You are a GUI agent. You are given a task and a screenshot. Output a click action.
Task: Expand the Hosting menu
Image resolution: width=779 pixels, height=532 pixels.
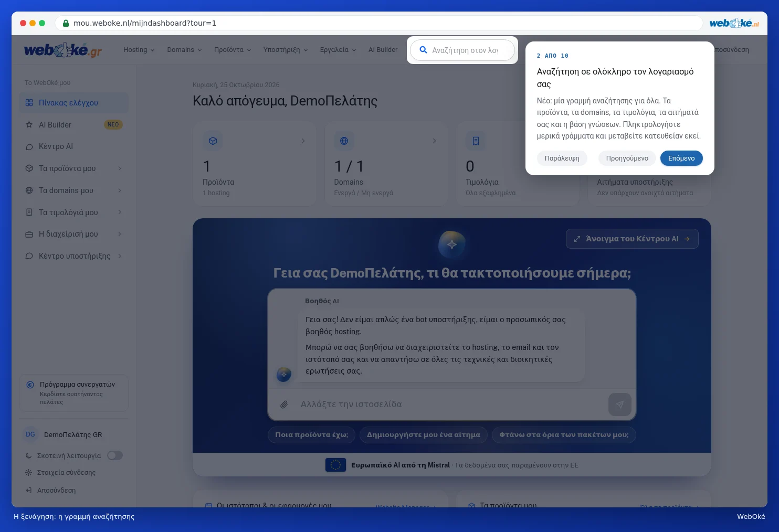[139, 50]
